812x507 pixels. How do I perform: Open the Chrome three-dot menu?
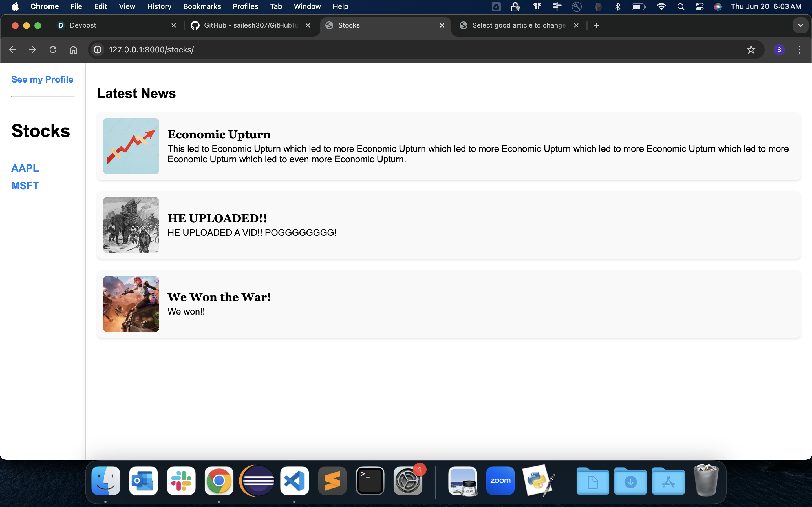tap(799, 50)
